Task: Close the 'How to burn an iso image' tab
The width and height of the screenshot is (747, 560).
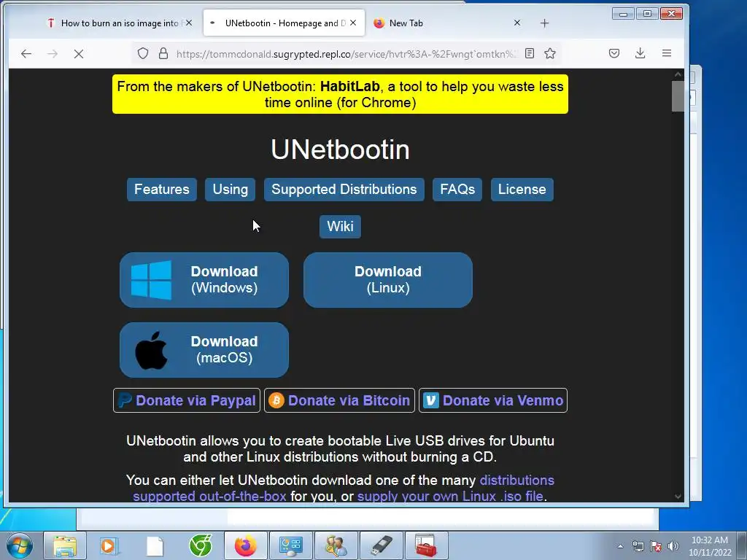Action: [x=189, y=23]
